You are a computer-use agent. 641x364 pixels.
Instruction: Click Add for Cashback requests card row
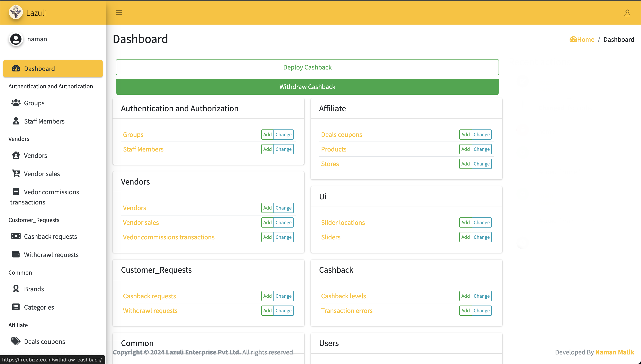click(x=267, y=296)
